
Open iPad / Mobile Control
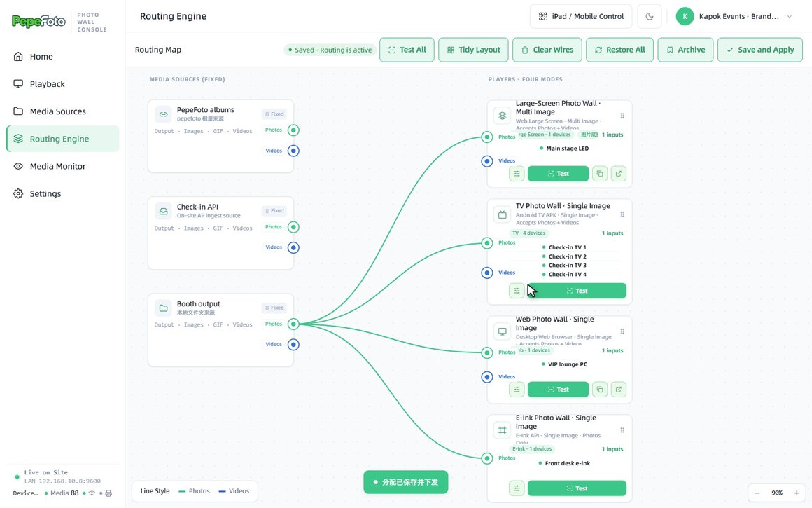(x=581, y=16)
